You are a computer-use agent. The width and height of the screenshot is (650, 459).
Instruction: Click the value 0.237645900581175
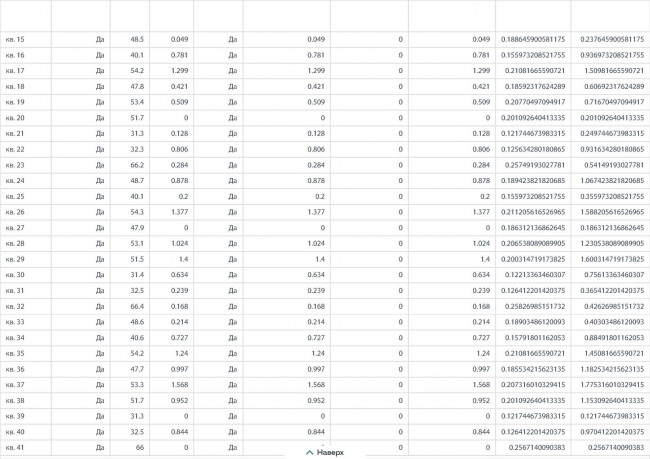pos(612,39)
